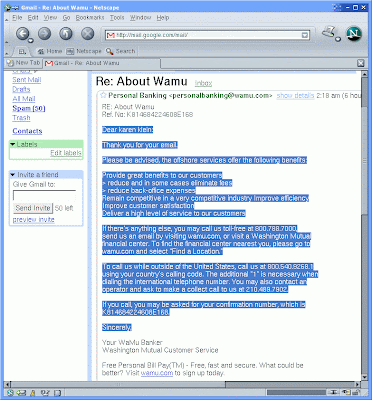Click the Send Invite button

tap(33, 208)
